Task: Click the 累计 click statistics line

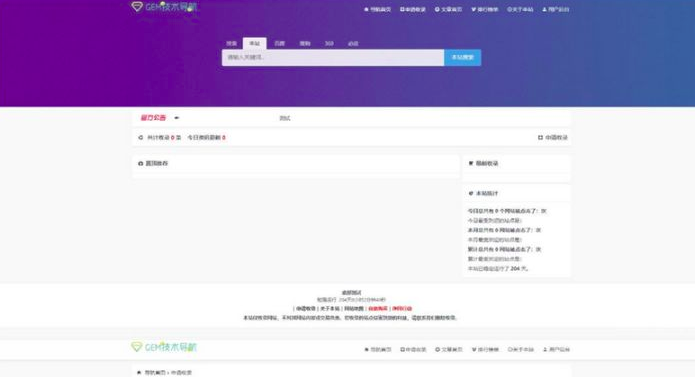Action: [504, 249]
